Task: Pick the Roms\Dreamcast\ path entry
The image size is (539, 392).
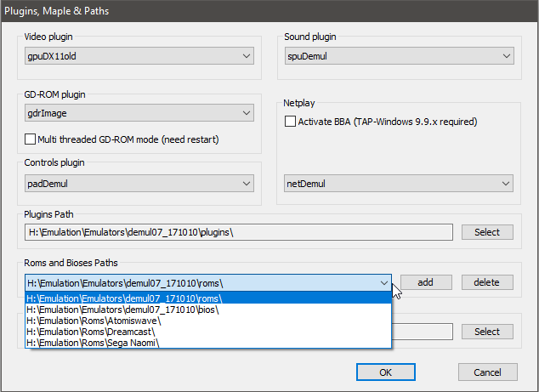Action: (208, 332)
